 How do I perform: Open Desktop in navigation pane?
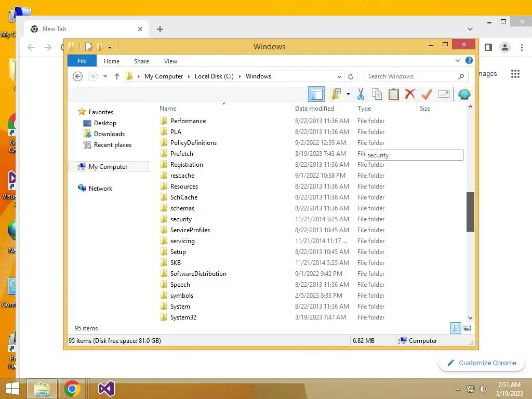tap(105, 123)
